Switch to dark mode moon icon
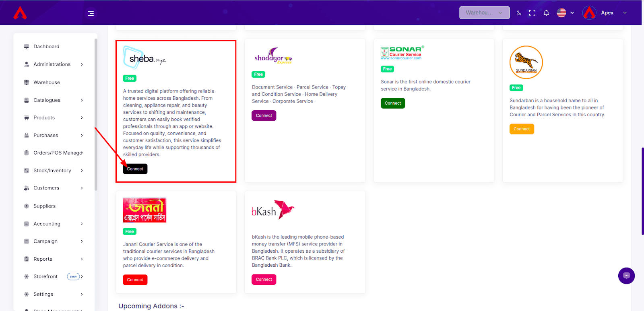 coord(519,13)
